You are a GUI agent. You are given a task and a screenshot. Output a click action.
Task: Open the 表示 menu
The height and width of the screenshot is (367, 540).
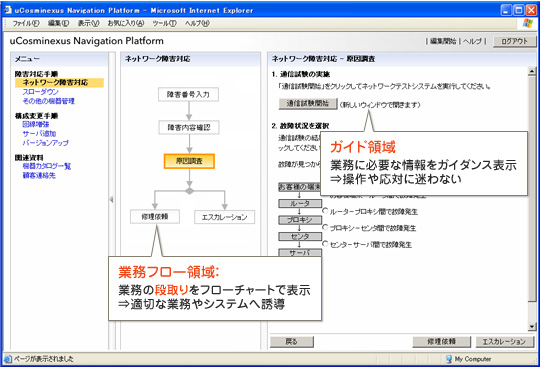88,23
